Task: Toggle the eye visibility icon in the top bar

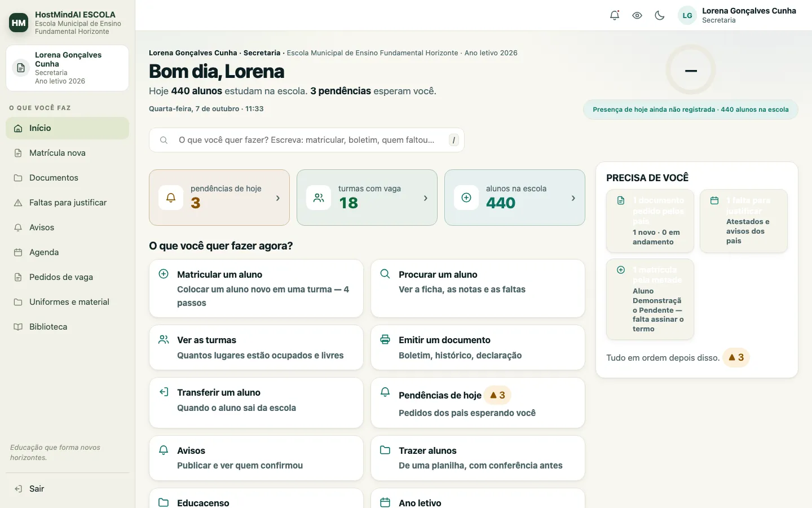Action: click(637, 16)
